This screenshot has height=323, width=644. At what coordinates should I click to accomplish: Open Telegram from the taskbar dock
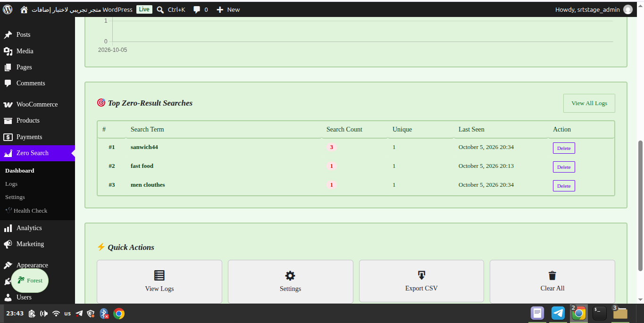click(558, 313)
